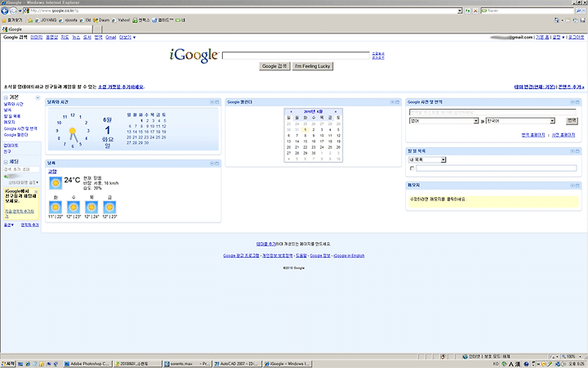Image resolution: width=588 pixels, height=368 pixels.
Task: Collapse the 기본 section in the sidebar
Action: (6, 97)
